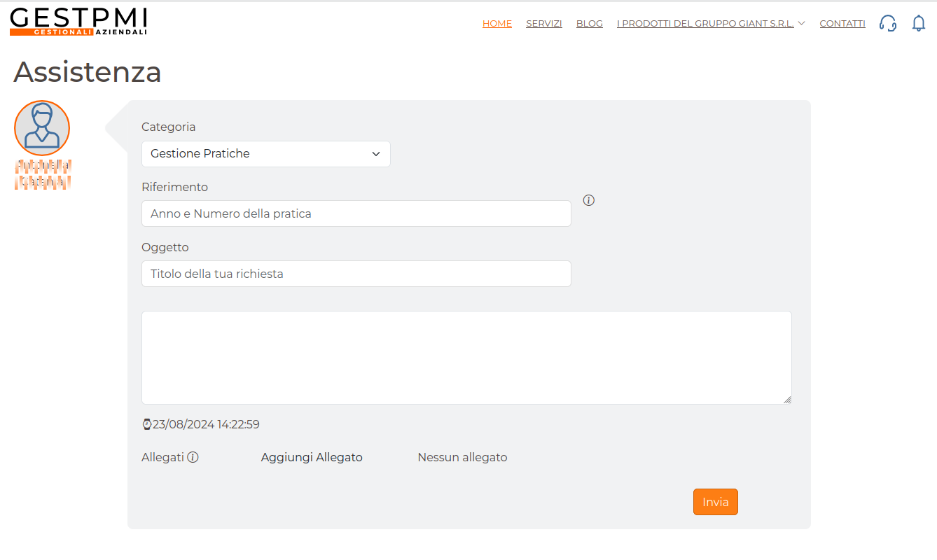The image size is (937, 560).
Task: Click the info icon beside Allegati
Action: (x=193, y=456)
